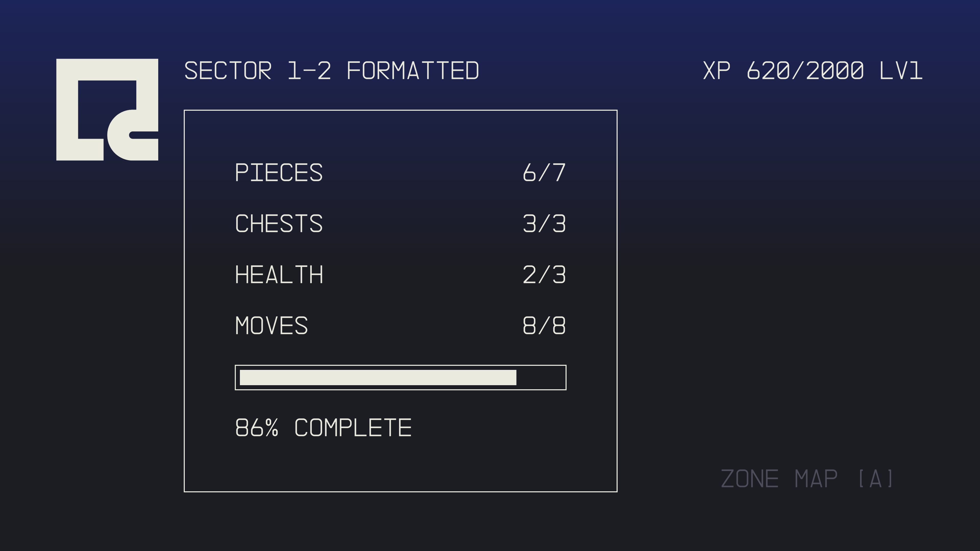Screen dimensions: 980x551
Task: Click the word FORMATTED in the header
Action: pyautogui.click(x=413, y=71)
